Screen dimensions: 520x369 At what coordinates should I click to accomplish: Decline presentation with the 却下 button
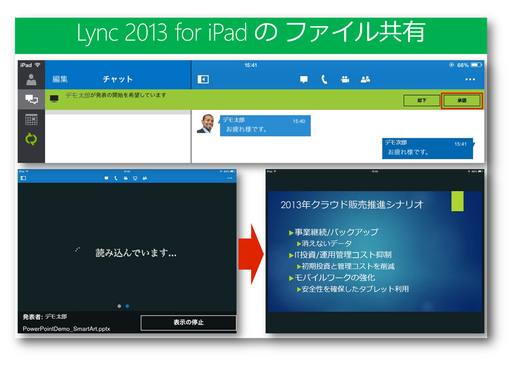tap(421, 100)
